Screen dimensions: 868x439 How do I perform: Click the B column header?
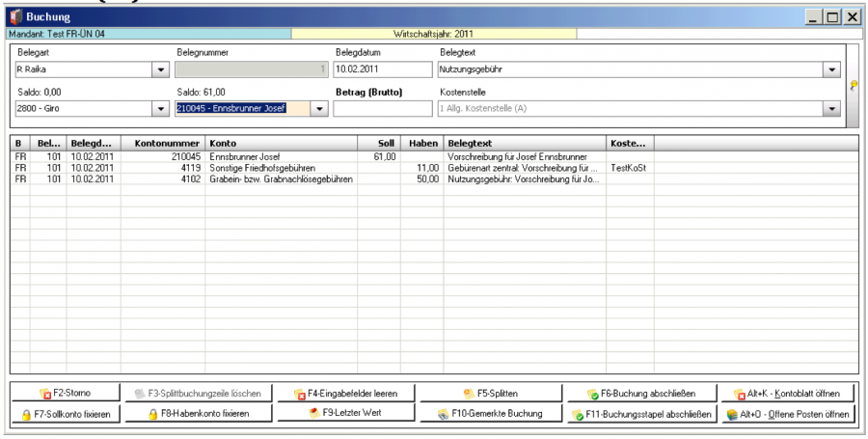[x=20, y=144]
